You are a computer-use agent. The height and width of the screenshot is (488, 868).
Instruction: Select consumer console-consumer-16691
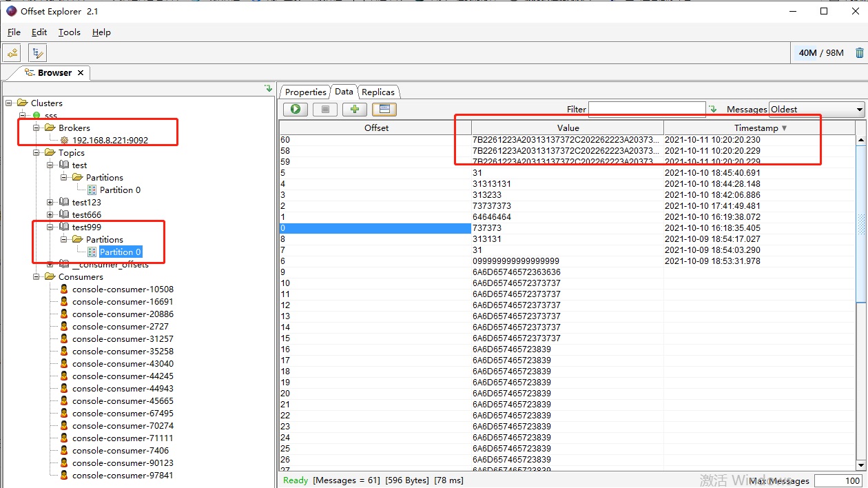coord(123,301)
